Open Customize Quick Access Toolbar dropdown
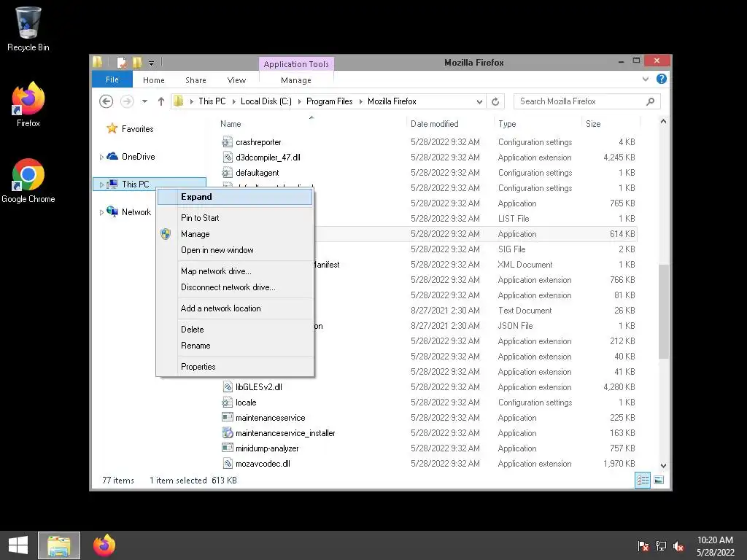Screen dimensions: 747x560 click(151, 63)
